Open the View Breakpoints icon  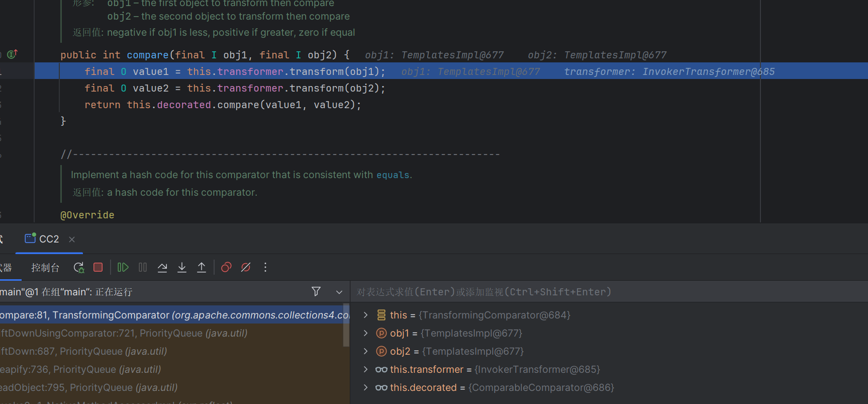coord(226,267)
